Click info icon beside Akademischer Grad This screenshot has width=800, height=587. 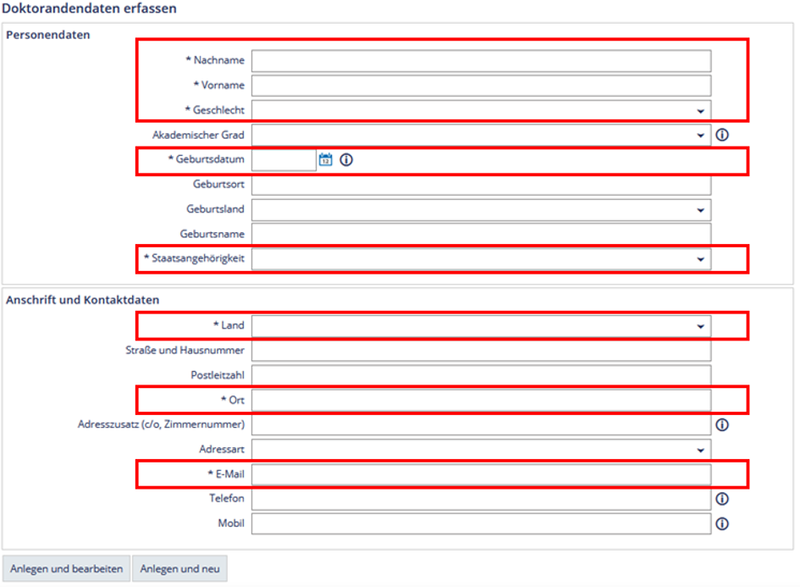pyautogui.click(x=722, y=135)
